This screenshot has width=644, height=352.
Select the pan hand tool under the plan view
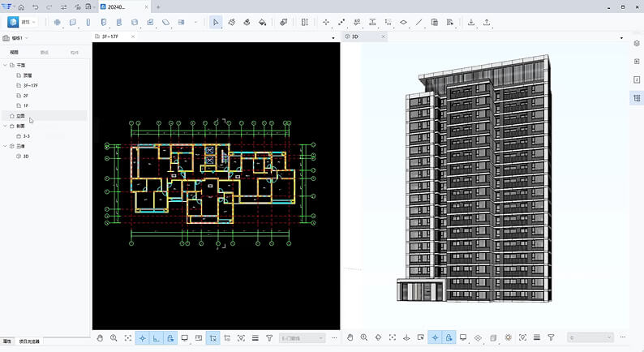click(100, 337)
